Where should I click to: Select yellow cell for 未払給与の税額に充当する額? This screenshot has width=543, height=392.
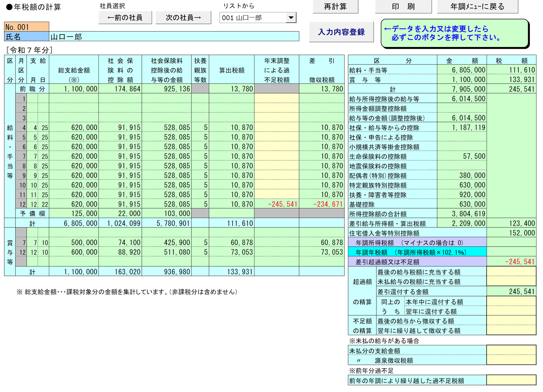click(x=511, y=282)
